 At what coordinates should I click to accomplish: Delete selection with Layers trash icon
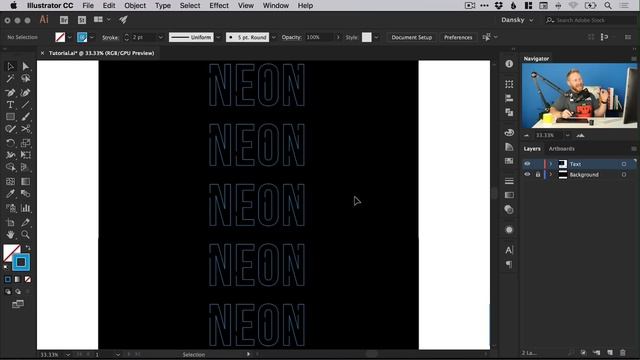point(622,353)
